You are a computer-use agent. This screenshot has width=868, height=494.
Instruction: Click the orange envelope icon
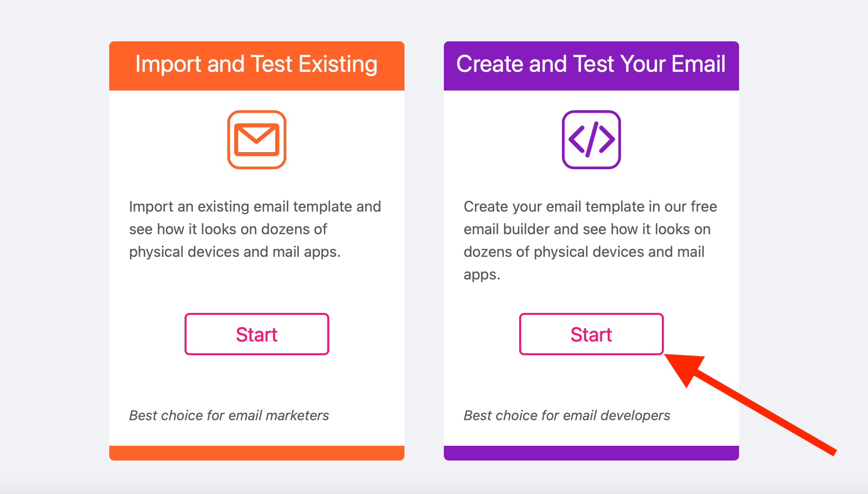tap(257, 140)
